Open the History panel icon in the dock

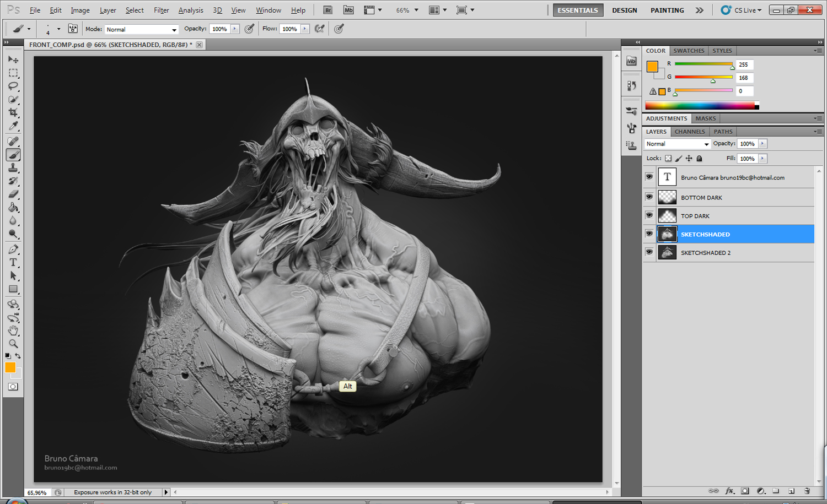(x=631, y=85)
